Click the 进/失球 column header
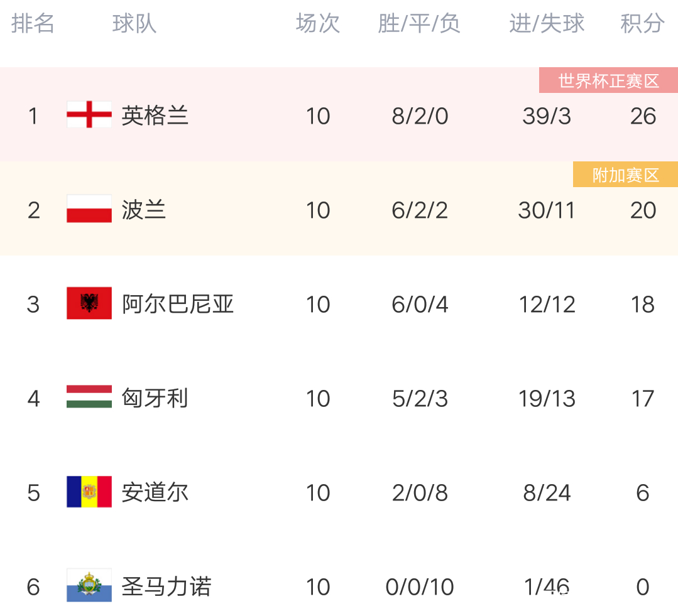 pyautogui.click(x=547, y=24)
